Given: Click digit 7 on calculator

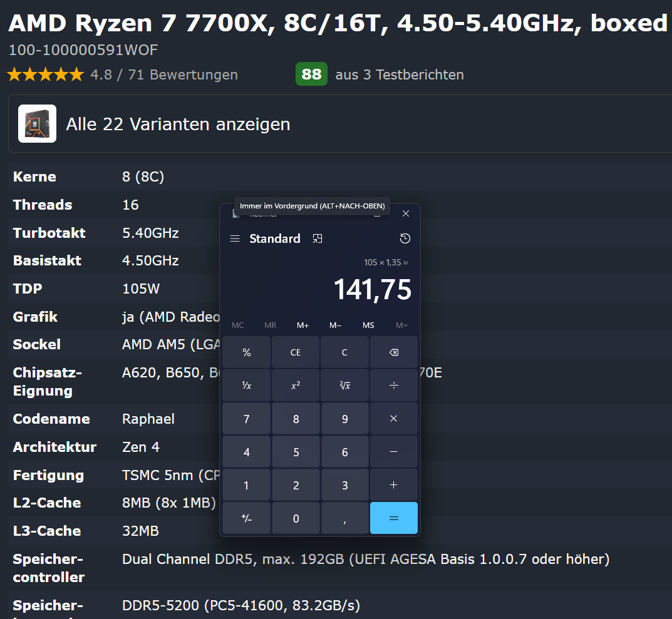Looking at the screenshot, I should 246,419.
